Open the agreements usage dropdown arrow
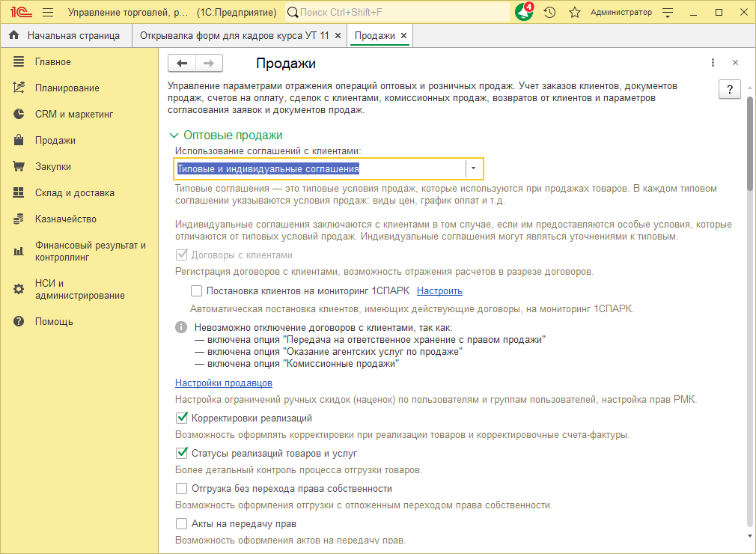 pos(474,168)
